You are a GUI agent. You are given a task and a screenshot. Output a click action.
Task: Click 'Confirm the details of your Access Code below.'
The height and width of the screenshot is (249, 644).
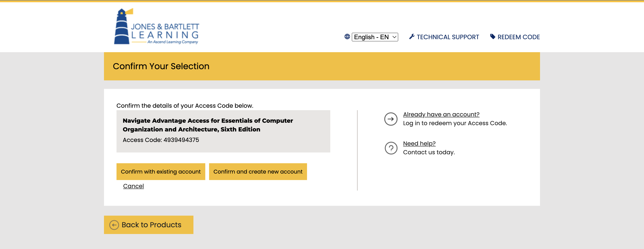(185, 106)
